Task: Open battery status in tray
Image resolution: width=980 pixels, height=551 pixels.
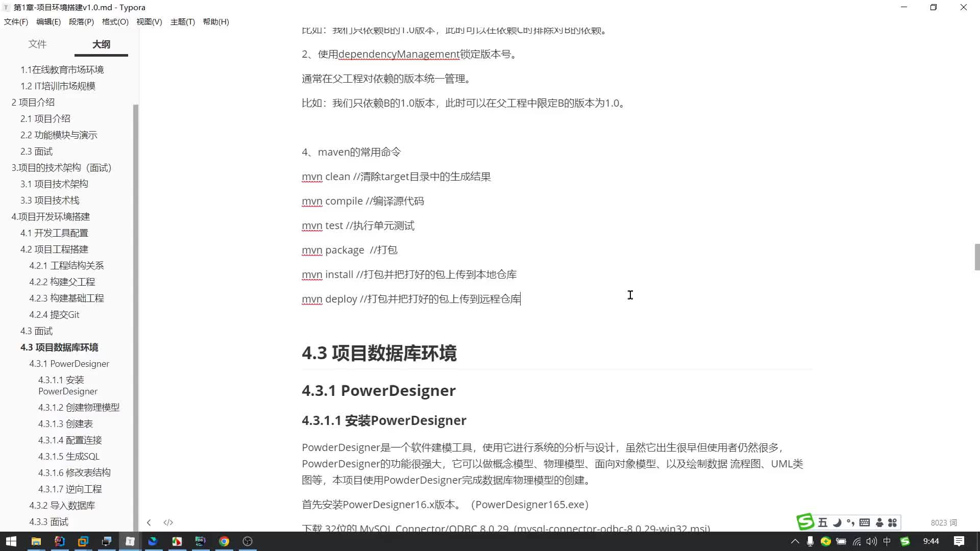Action: pos(841,541)
